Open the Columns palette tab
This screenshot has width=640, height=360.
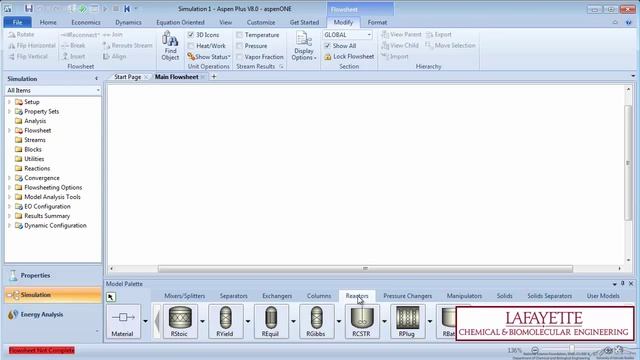(319, 296)
